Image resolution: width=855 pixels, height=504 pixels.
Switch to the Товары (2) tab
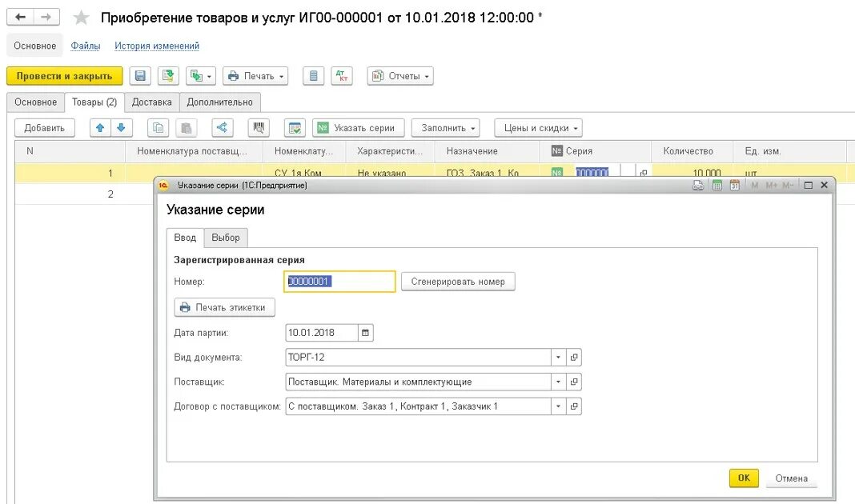[94, 102]
